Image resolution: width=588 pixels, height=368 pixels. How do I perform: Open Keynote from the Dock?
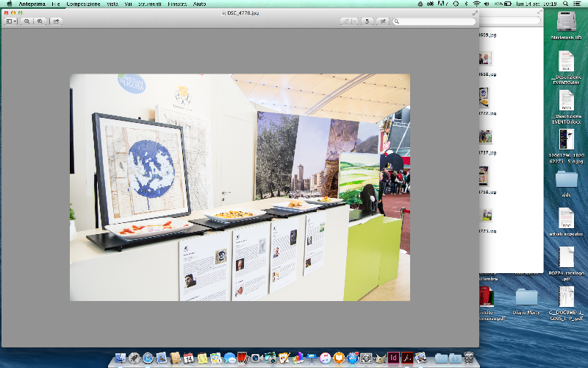tap(312, 358)
